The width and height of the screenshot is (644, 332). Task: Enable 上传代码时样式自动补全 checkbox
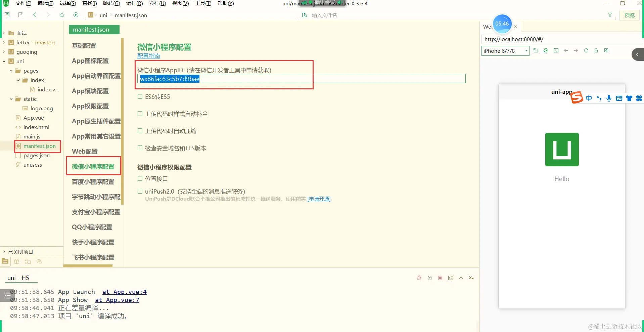coord(140,114)
